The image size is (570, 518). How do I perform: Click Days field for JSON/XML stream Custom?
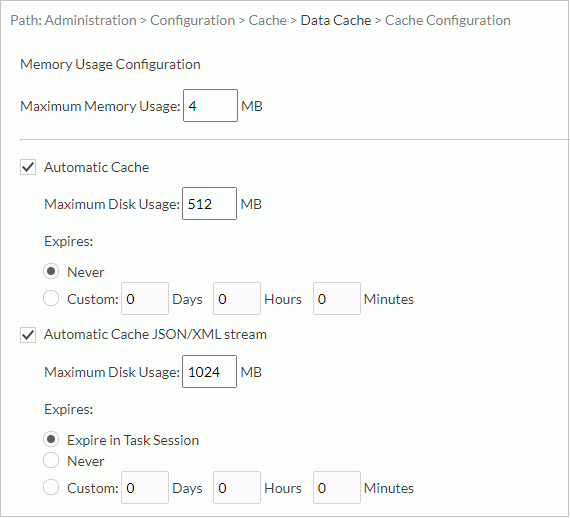click(x=145, y=487)
